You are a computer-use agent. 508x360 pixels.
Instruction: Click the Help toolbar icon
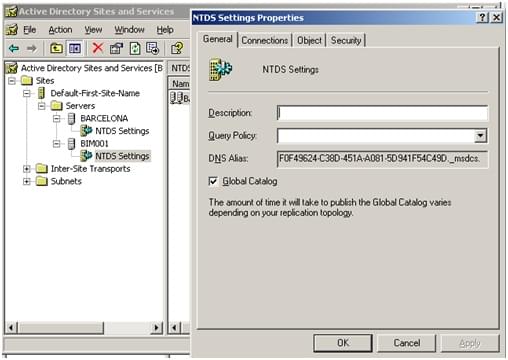(x=177, y=48)
